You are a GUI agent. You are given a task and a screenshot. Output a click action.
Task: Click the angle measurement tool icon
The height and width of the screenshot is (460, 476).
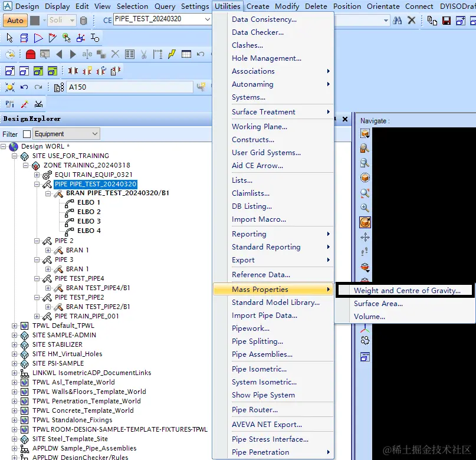point(52,38)
